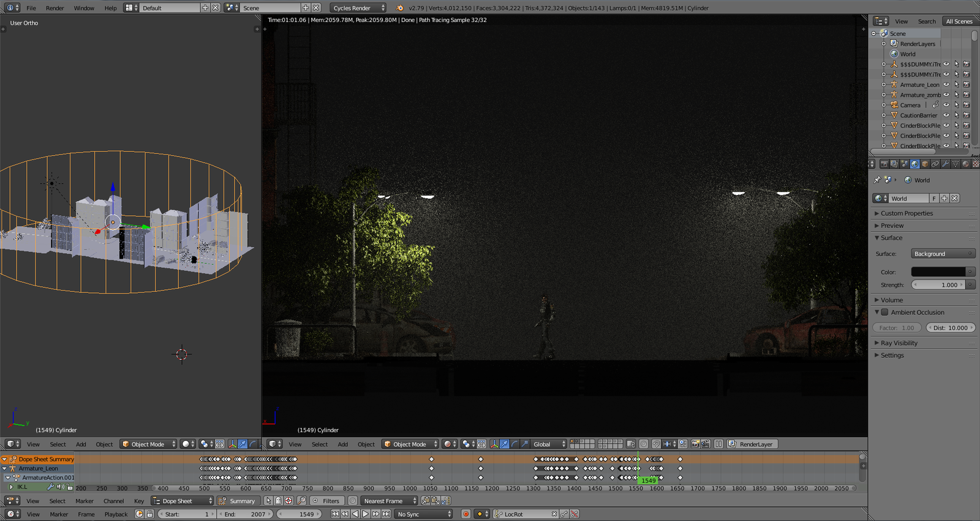Expand the Ray Visibility panel
The height and width of the screenshot is (521, 980).
tap(899, 343)
